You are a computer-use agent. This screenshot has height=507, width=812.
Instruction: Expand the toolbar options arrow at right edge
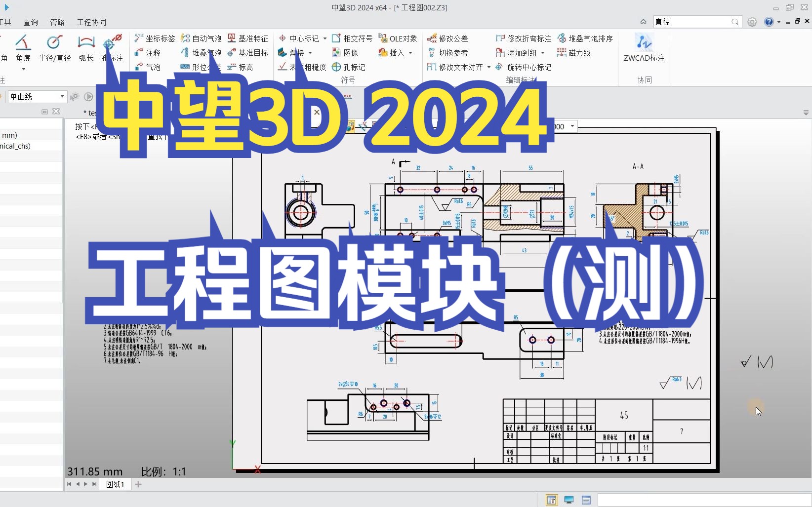(x=806, y=113)
